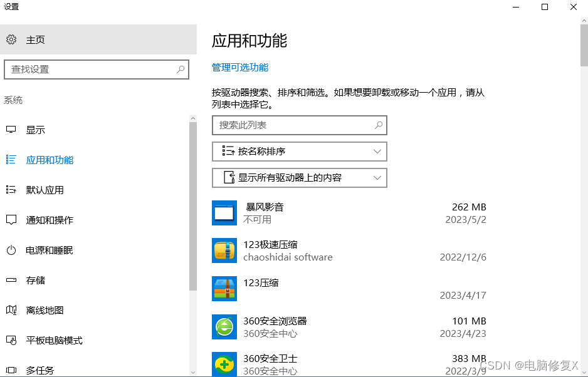
Task: Select the 123压缩 app entry
Action: [349, 289]
